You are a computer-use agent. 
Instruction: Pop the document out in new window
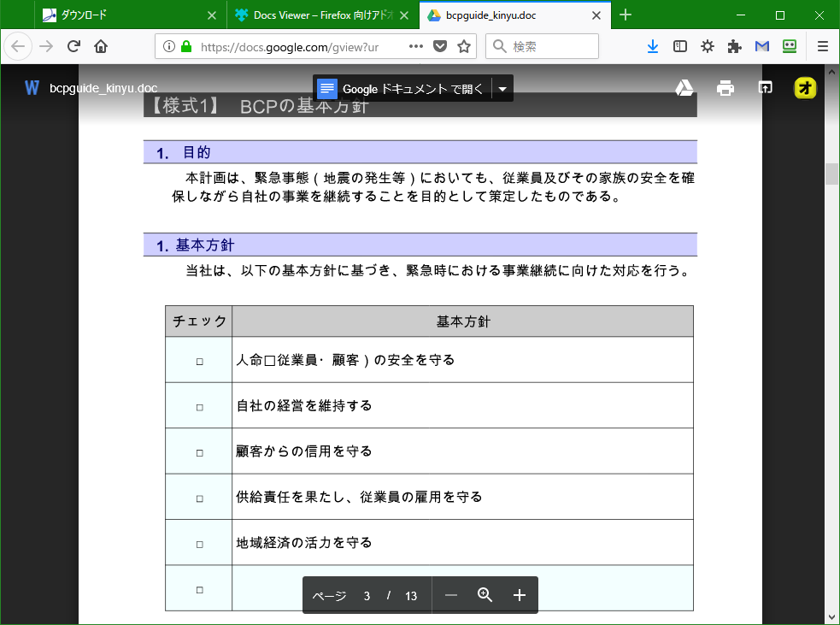(x=766, y=88)
